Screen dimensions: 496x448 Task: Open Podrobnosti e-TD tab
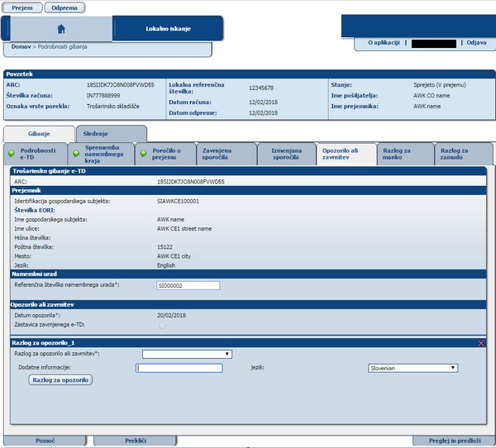click(x=36, y=154)
